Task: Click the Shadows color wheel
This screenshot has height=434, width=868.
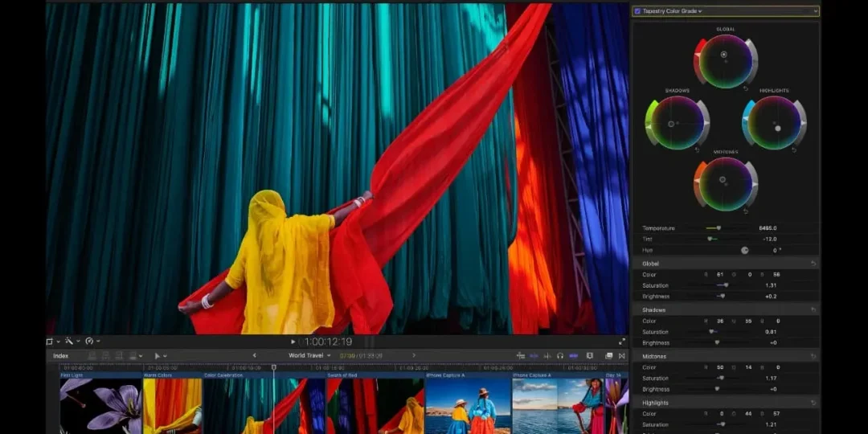Action: pyautogui.click(x=677, y=123)
